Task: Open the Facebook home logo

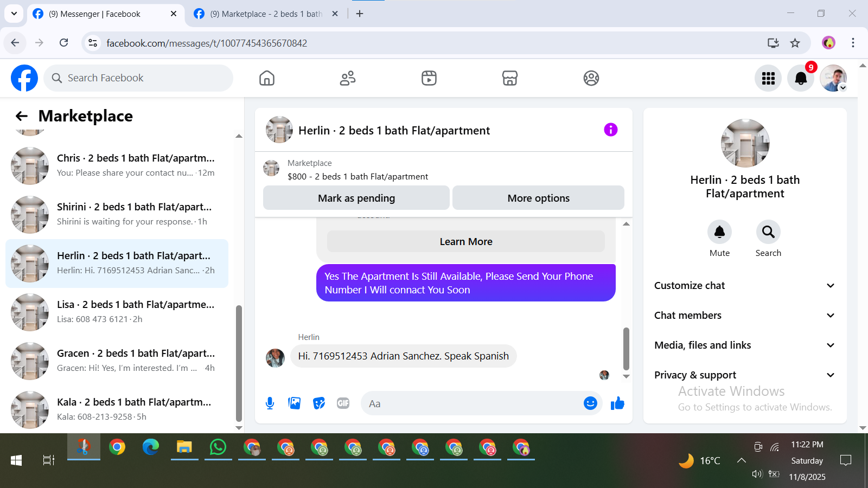Action: pyautogui.click(x=24, y=78)
